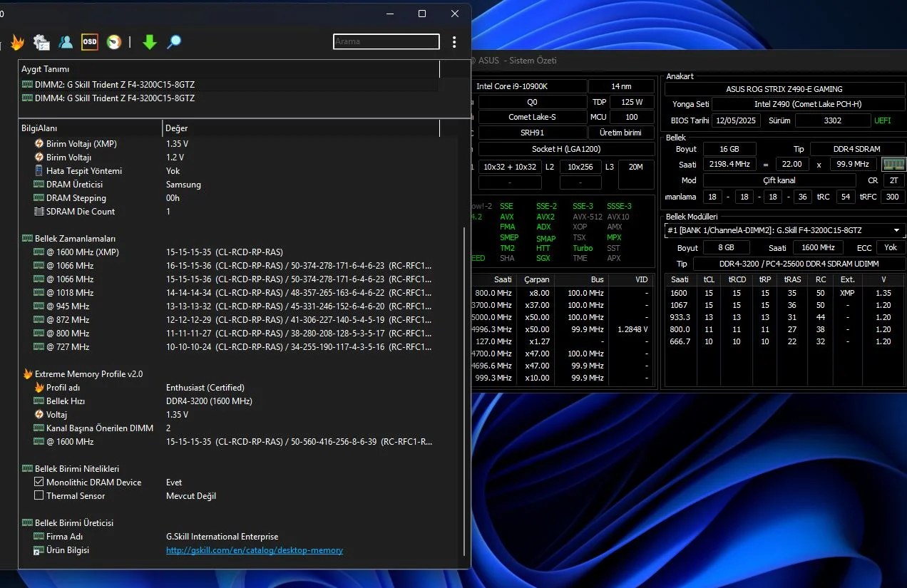Maximize the AIDA64 window
Viewport: 907px width, 588px height.
click(422, 14)
